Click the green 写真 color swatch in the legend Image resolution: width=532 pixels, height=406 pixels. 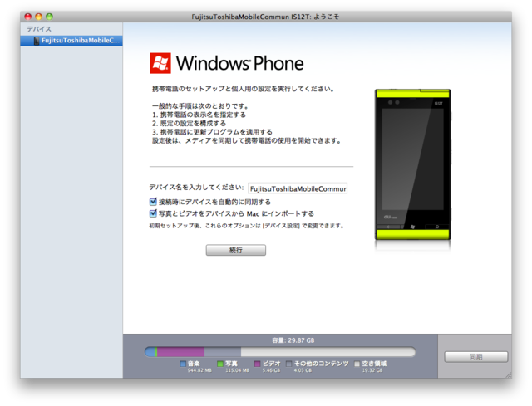219,364
